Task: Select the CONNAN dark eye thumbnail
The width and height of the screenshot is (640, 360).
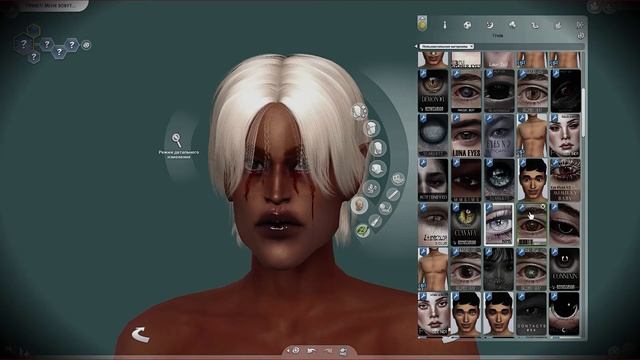Action: [565, 269]
